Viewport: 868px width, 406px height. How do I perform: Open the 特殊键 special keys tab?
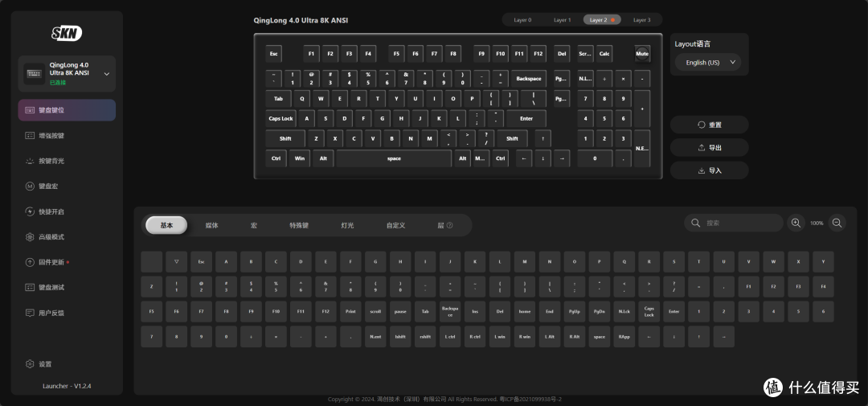[299, 225]
